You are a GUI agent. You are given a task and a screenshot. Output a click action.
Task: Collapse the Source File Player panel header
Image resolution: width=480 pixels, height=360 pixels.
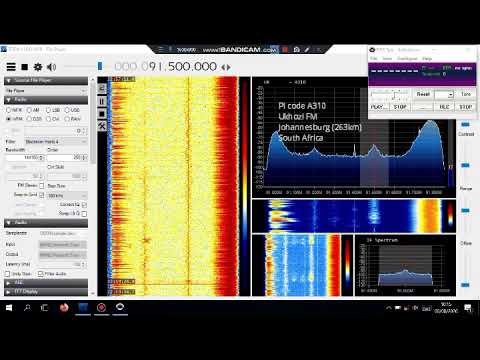(x=46, y=81)
